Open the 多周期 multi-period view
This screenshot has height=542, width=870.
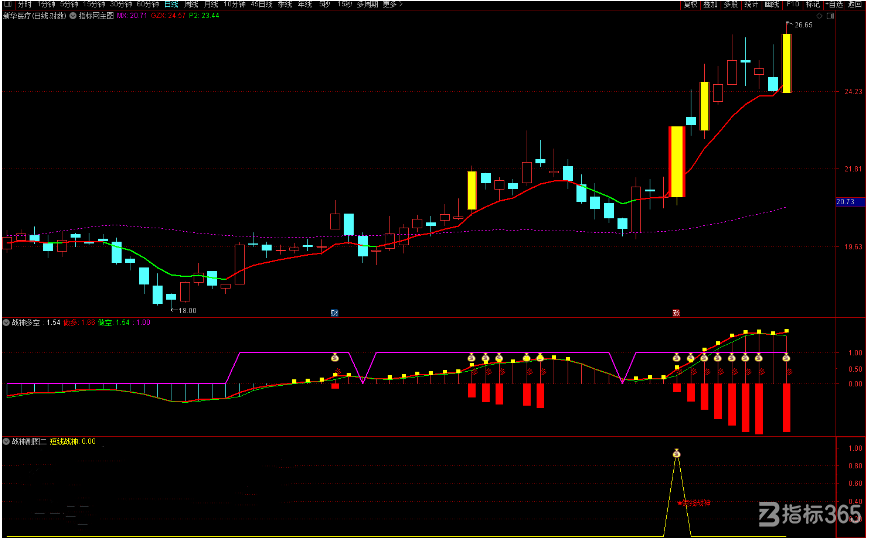(x=367, y=4)
